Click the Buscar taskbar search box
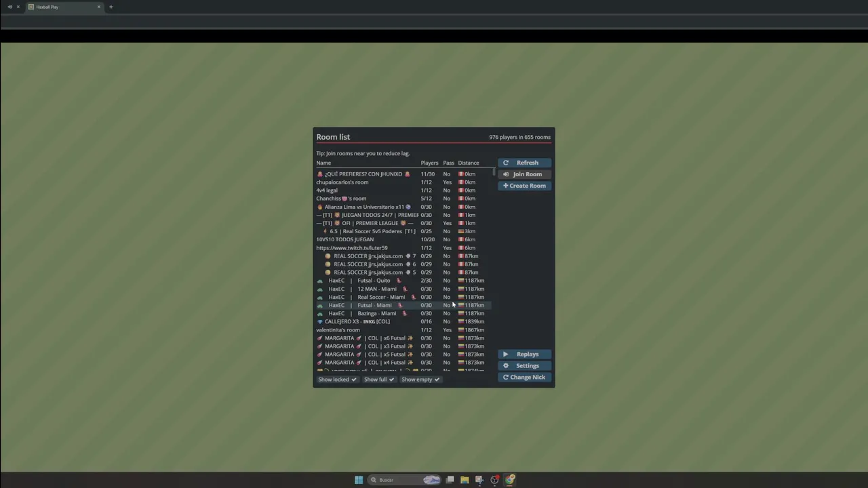Image resolution: width=868 pixels, height=488 pixels. (405, 480)
